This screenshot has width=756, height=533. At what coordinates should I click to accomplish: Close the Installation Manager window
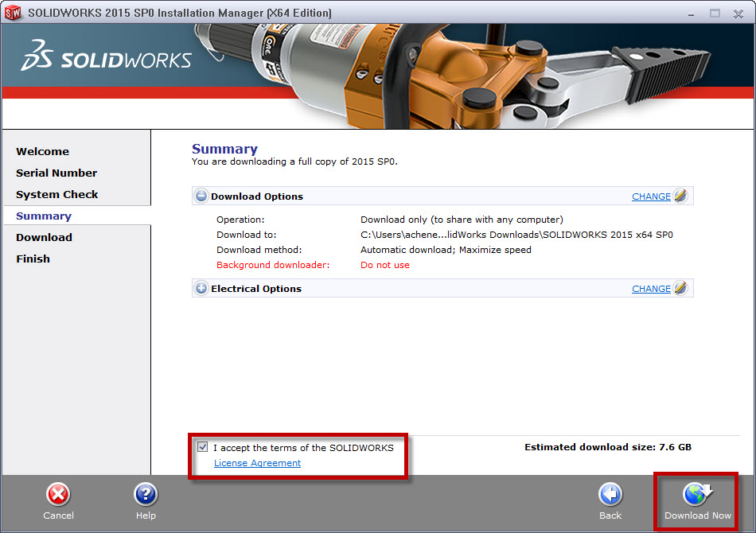pyautogui.click(x=738, y=14)
